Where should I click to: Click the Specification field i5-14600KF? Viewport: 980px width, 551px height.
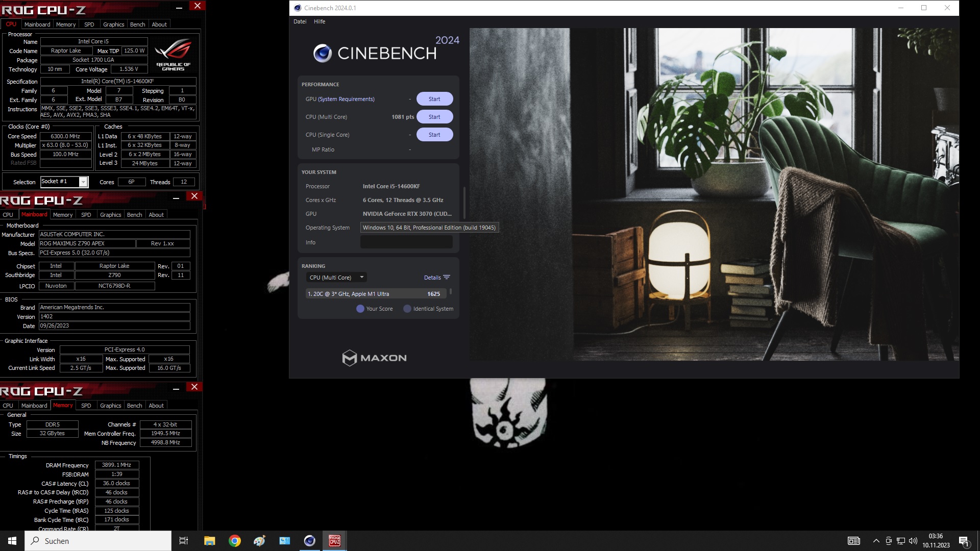[x=118, y=81]
